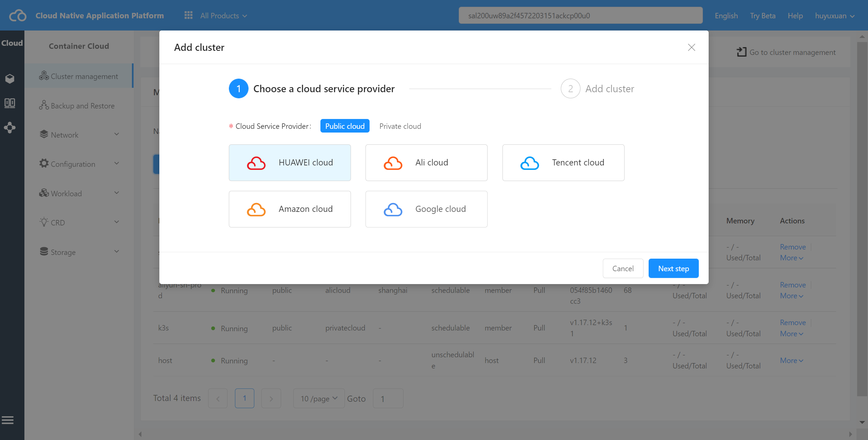Click the top search input field
This screenshot has height=440, width=868.
pos(580,15)
